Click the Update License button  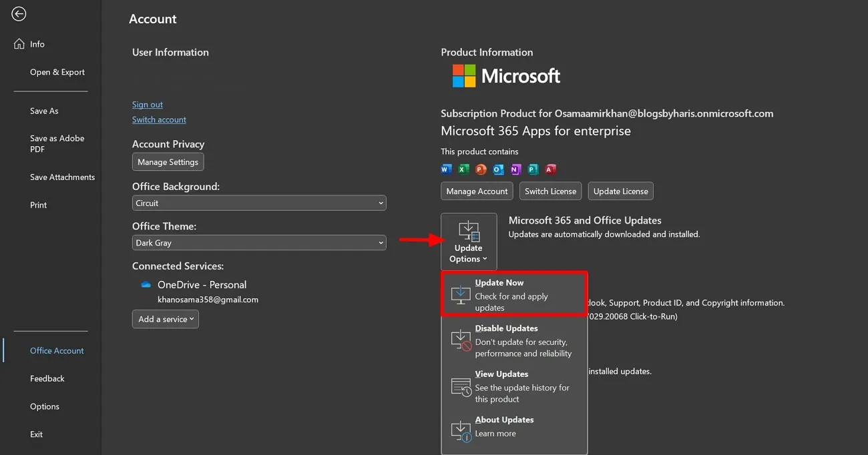620,191
